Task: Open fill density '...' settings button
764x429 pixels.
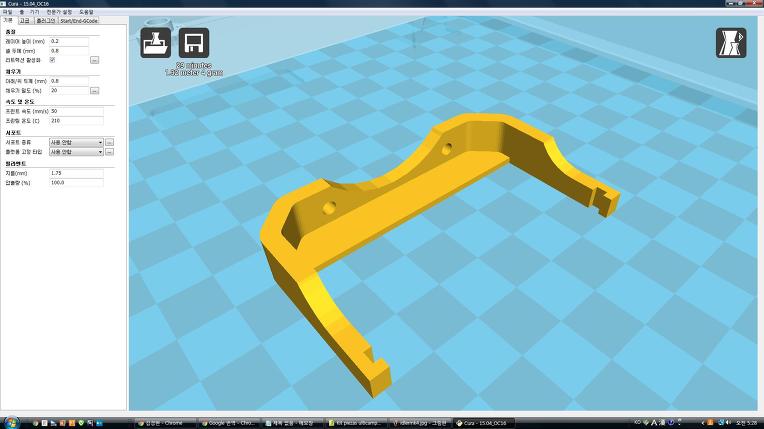Action: [x=95, y=91]
